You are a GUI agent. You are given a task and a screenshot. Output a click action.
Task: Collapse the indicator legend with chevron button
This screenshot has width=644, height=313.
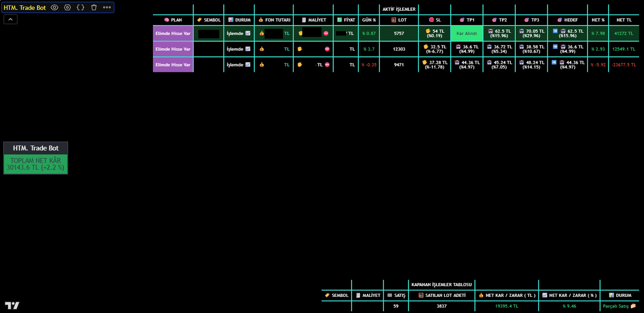click(x=10, y=19)
